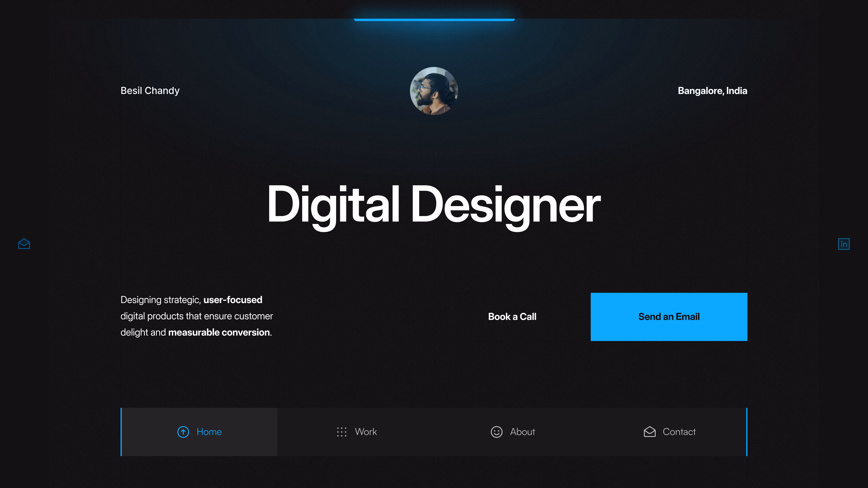Click the Book a Call link
Screen dimensions: 868x488
(512, 317)
